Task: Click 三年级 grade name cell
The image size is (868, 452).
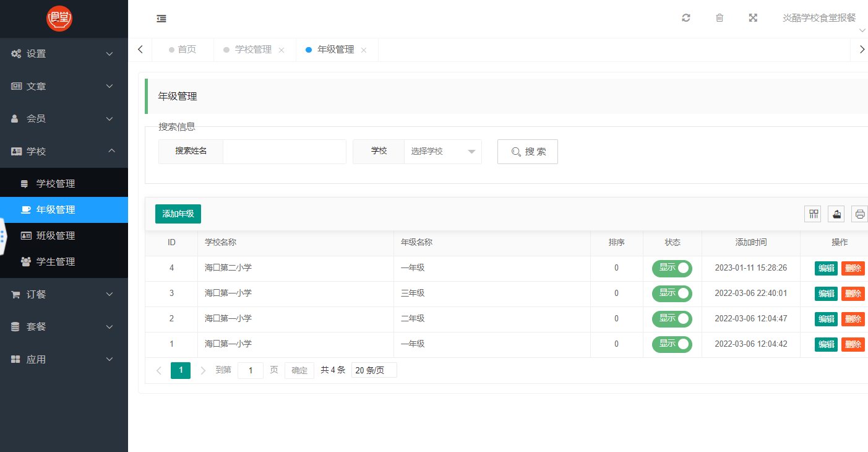Action: [x=492, y=293]
